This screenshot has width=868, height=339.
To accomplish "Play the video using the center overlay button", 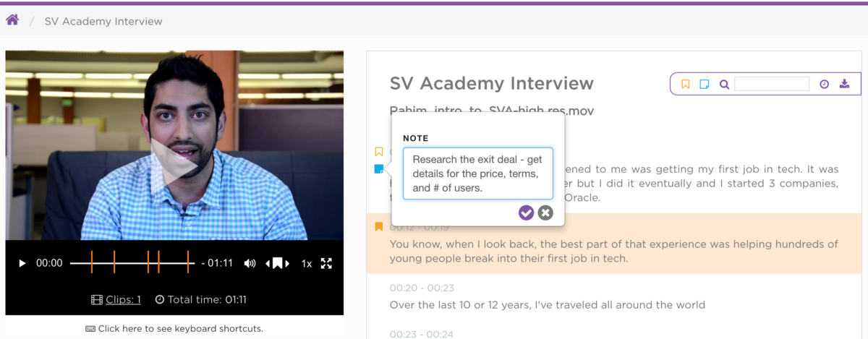I will [x=174, y=165].
